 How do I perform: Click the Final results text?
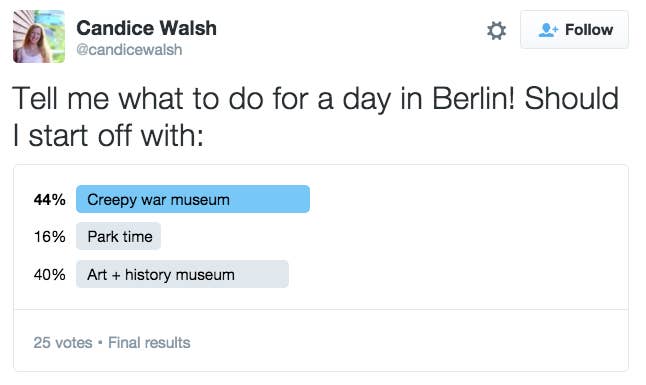point(149,343)
